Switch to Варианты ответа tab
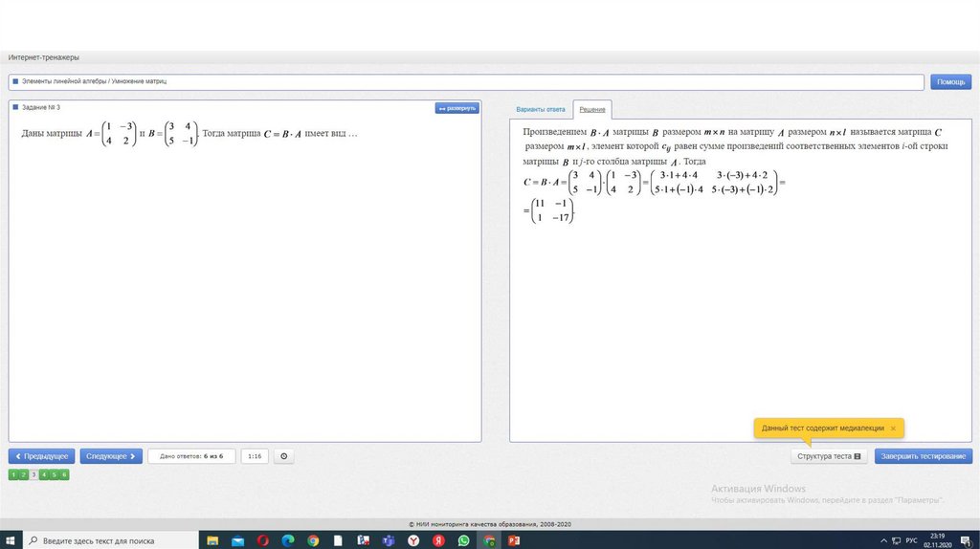The width and height of the screenshot is (980, 549). tap(541, 109)
